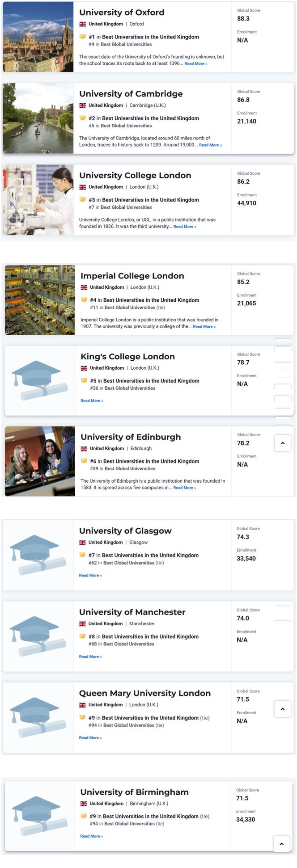The height and width of the screenshot is (868, 297).
Task: Click the scroll-up chevron beside Queen Mary University London
Action: point(283,709)
